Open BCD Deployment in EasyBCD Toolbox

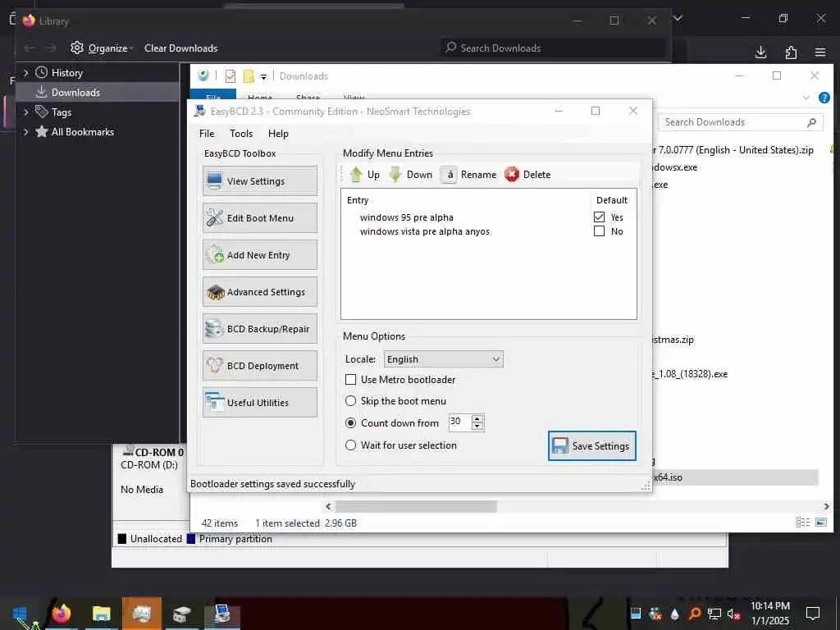[x=260, y=366]
